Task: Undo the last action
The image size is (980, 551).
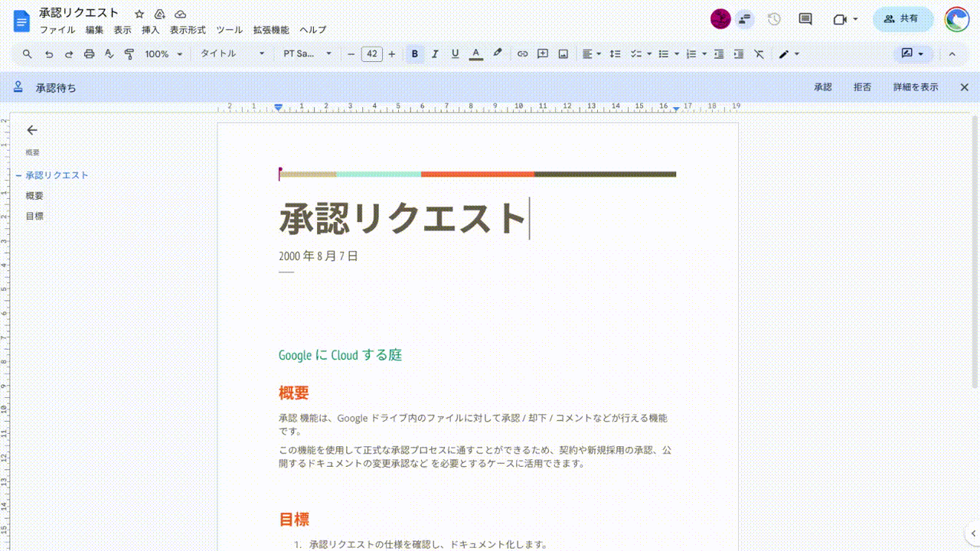Action: click(x=49, y=54)
